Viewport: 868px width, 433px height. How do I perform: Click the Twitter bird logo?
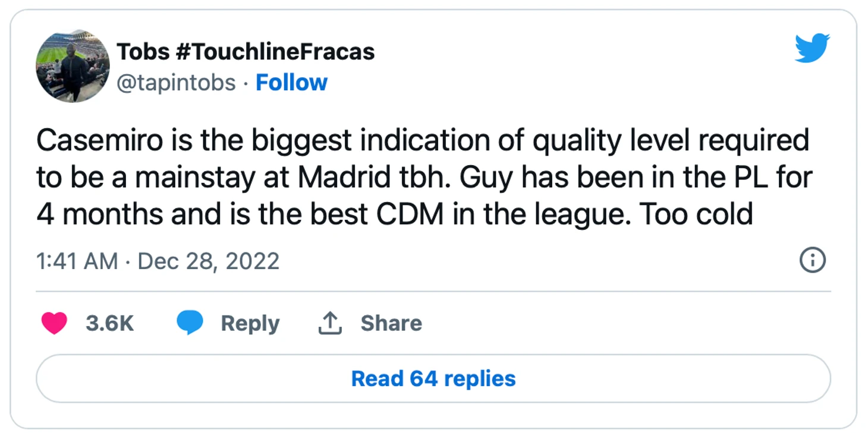tap(812, 48)
